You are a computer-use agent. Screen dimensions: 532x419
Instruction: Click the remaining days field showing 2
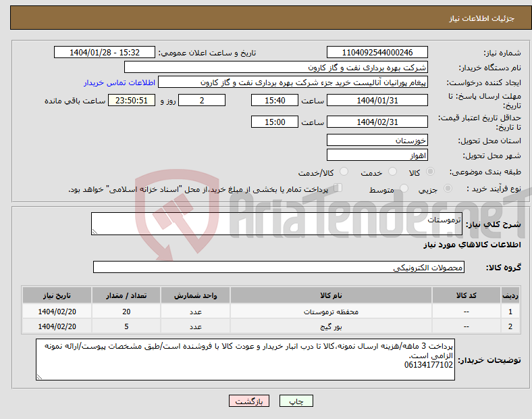(x=202, y=100)
